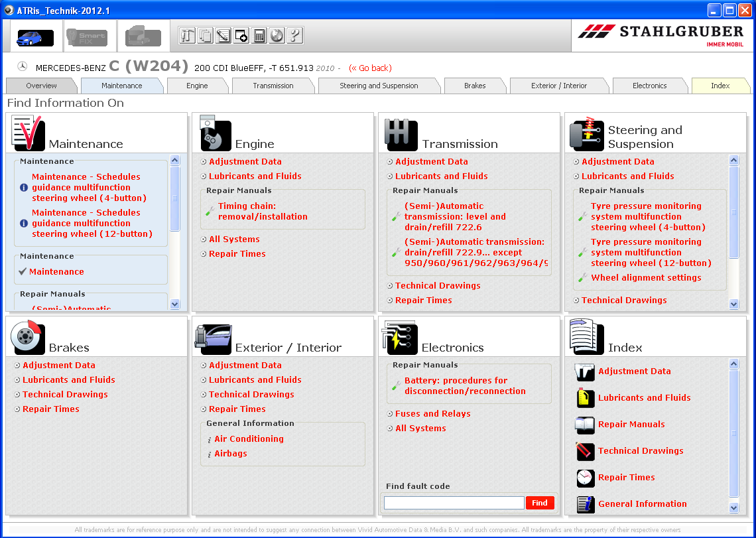
Task: Select the Brakes tab
Action: pos(475,86)
